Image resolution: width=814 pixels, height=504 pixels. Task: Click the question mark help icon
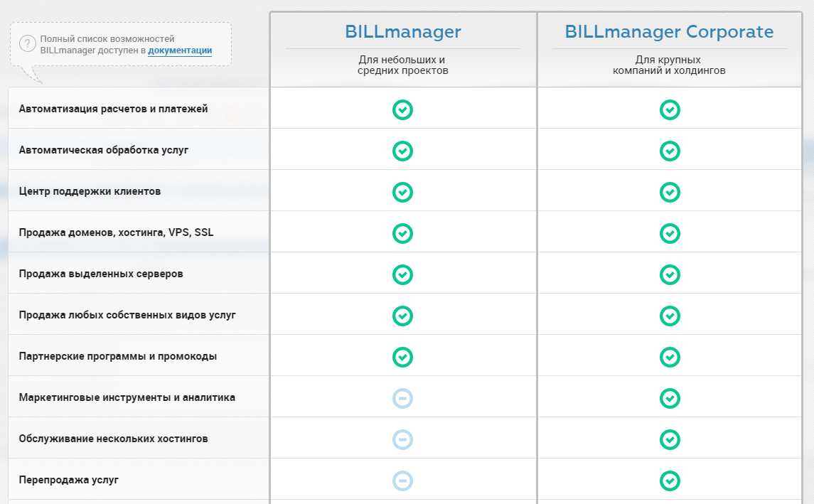(x=27, y=44)
